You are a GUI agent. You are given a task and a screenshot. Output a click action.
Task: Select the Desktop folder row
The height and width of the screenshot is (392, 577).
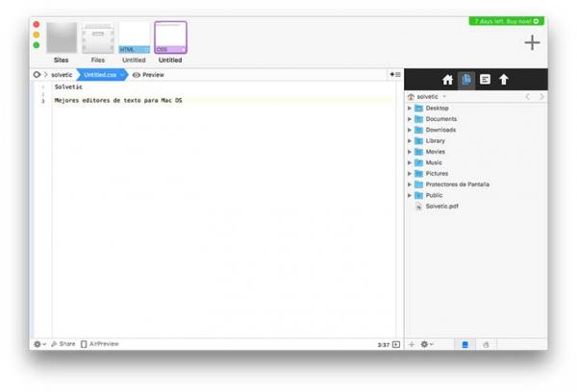pyautogui.click(x=476, y=109)
